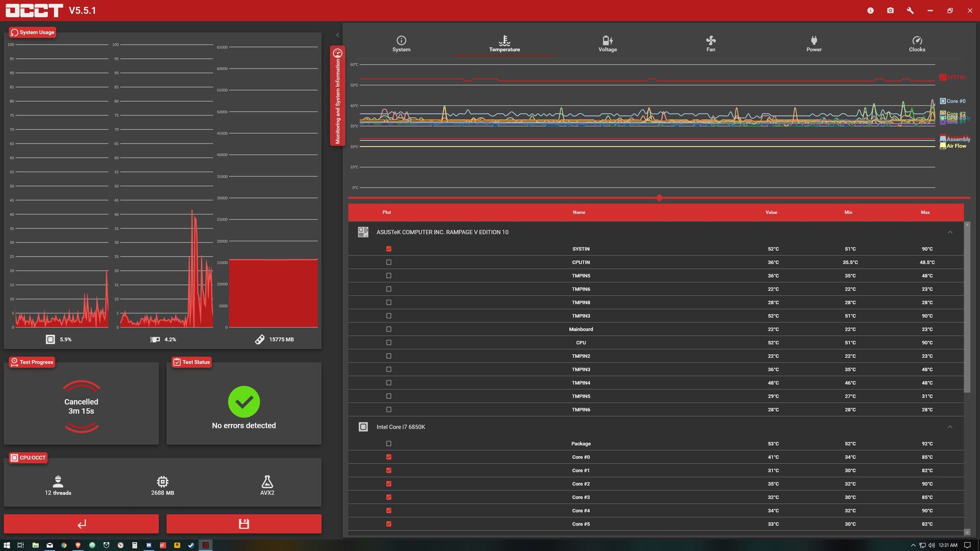The width and height of the screenshot is (980, 551).
Task: Open Steam from the taskbar
Action: click(x=191, y=545)
